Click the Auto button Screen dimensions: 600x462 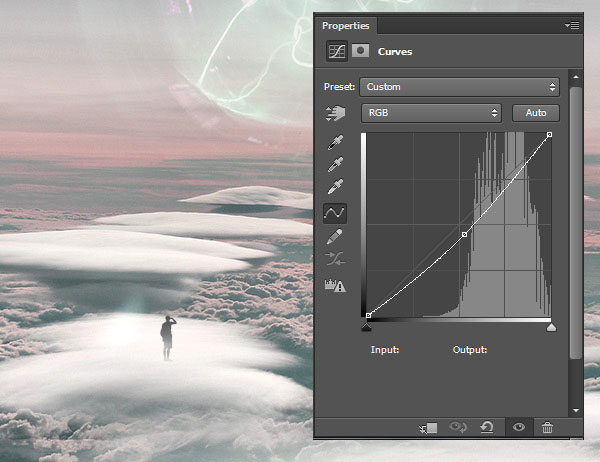(x=535, y=113)
